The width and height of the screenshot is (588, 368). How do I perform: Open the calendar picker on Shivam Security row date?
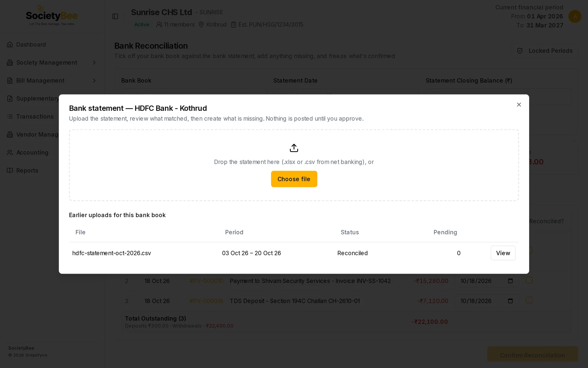(510, 281)
